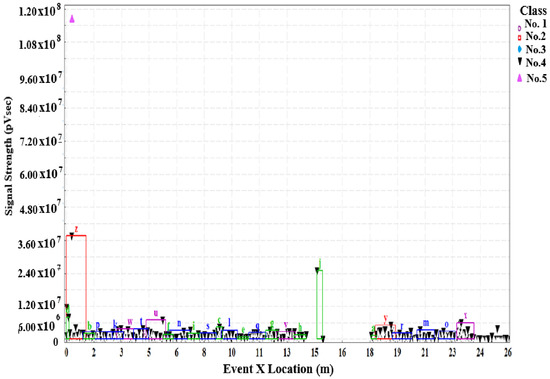Select the No.5 magenta triangle legend marker

(520, 78)
